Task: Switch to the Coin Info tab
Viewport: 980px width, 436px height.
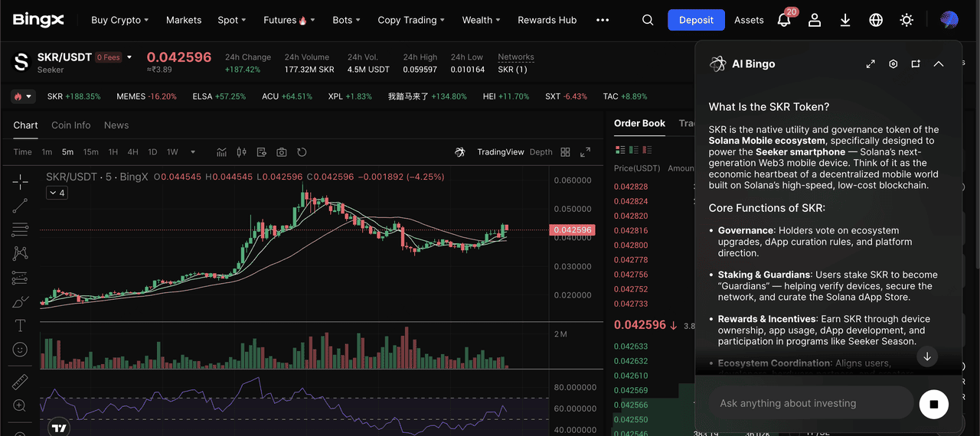Action: [x=70, y=125]
